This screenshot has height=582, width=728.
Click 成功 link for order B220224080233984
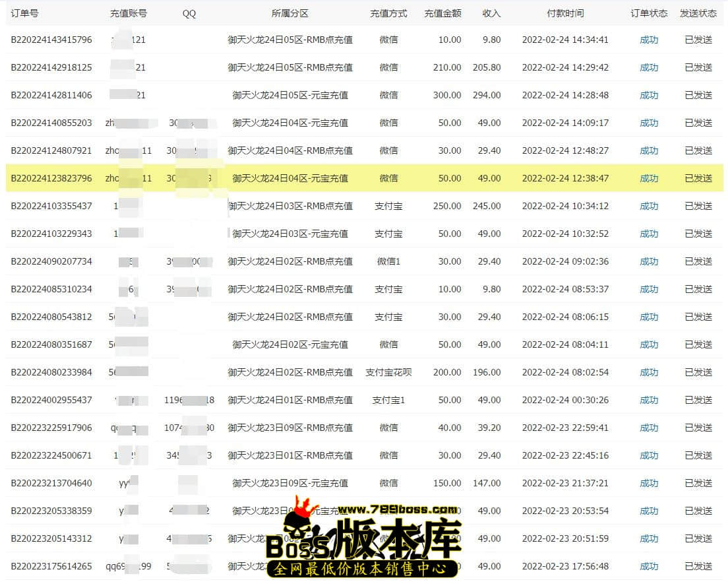click(649, 372)
